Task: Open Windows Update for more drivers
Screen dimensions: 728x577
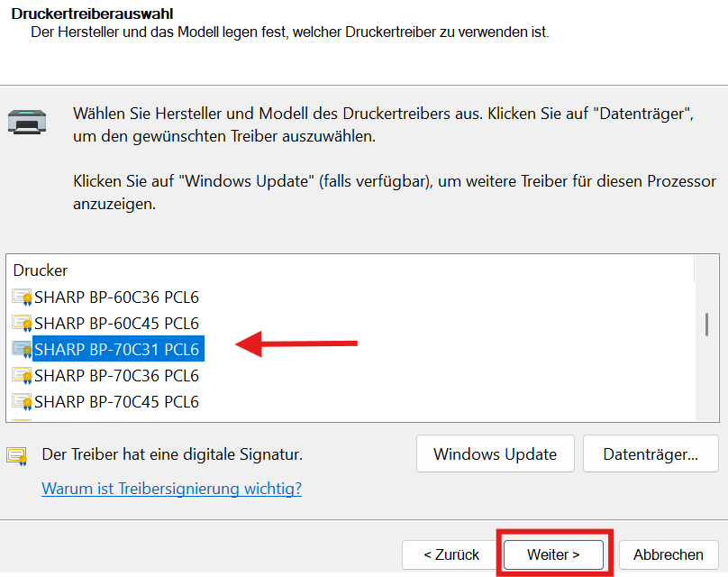Action: point(495,453)
